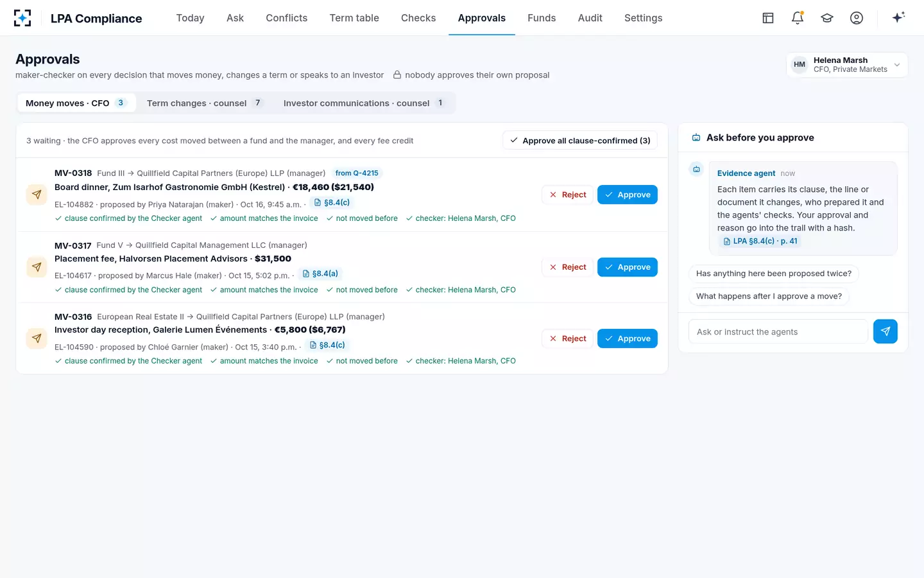
Task: Go to the Today page
Action: [x=191, y=18]
